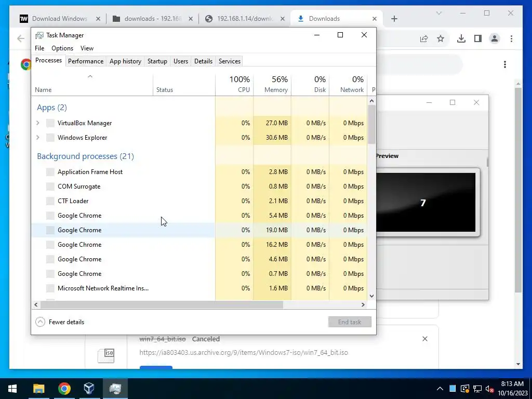Show hidden system tray icons
Viewport: 532px width, 399px height.
pos(440,389)
